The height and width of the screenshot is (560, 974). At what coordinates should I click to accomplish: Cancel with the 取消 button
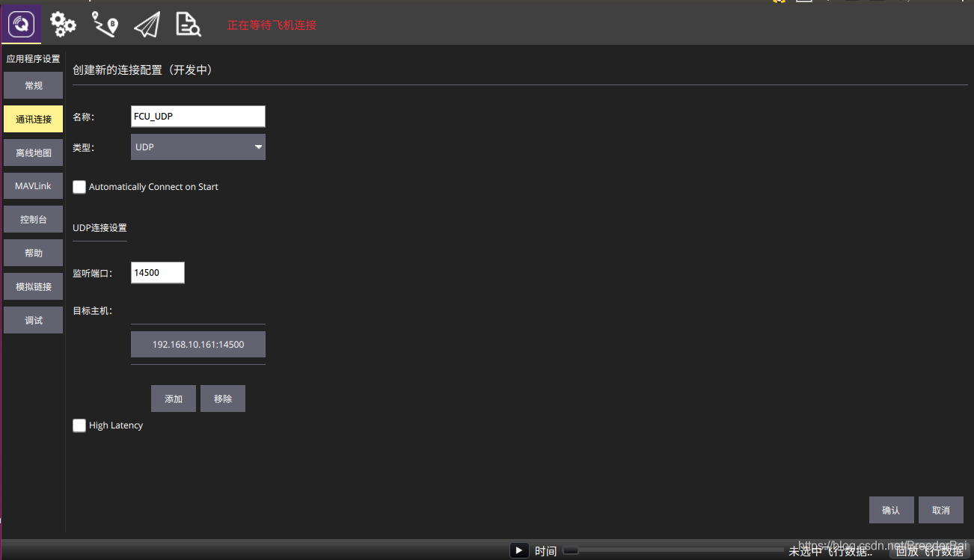click(x=941, y=510)
